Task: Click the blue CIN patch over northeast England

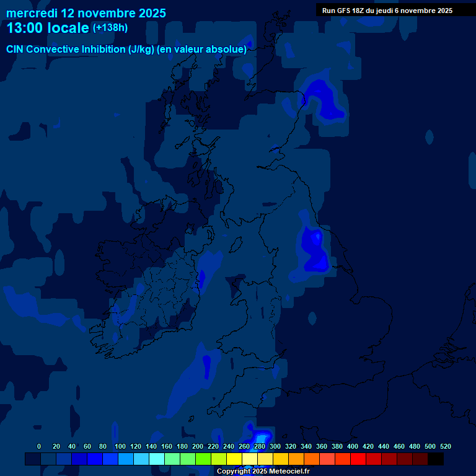Action: point(314,249)
